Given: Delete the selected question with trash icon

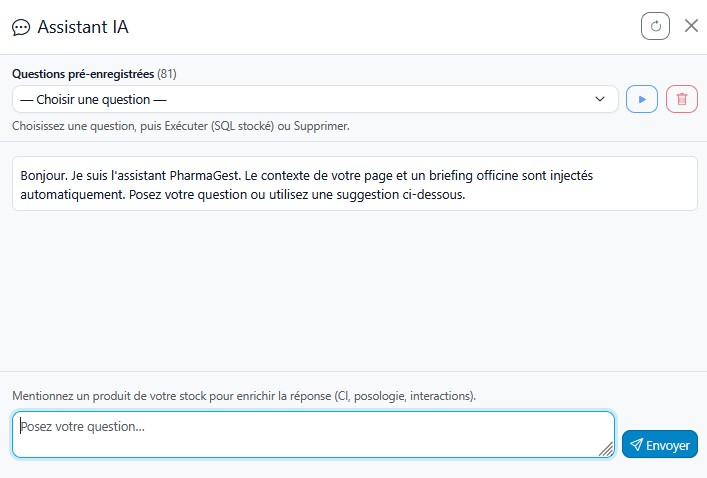Looking at the screenshot, I should coord(682,99).
